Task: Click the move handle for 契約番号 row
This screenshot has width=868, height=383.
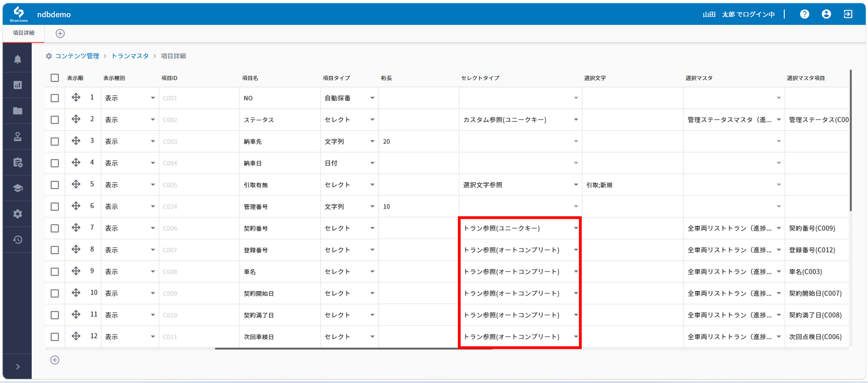Action: 76,228
